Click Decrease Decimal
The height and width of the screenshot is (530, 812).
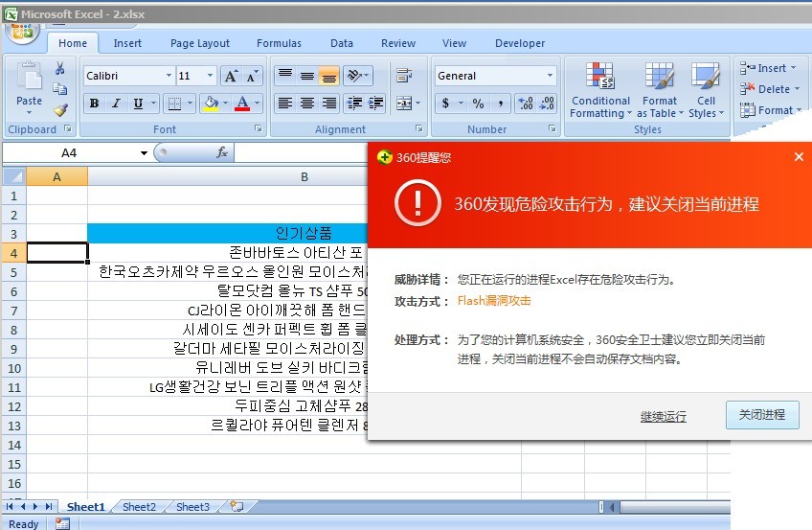pos(547,104)
